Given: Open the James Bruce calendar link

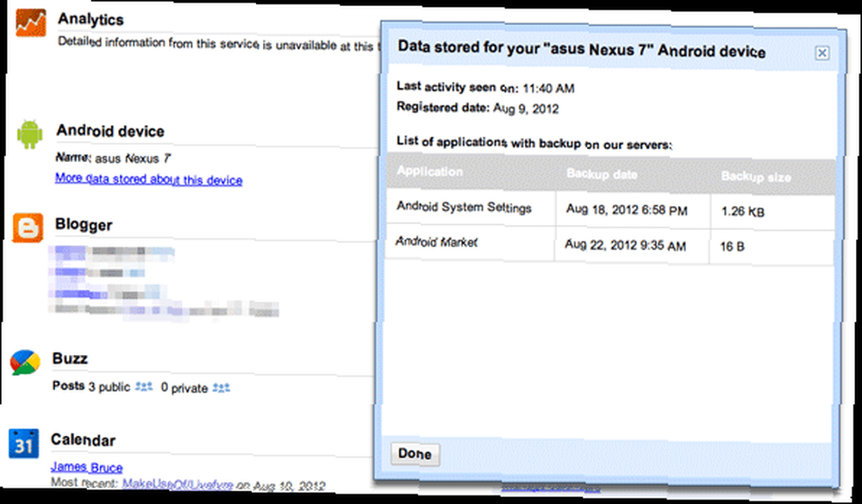Looking at the screenshot, I should (86, 467).
